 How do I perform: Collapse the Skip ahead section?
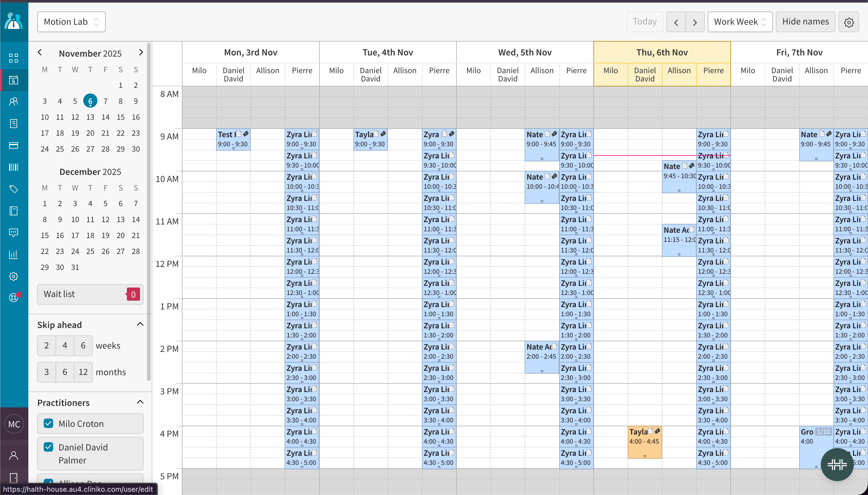(x=140, y=324)
